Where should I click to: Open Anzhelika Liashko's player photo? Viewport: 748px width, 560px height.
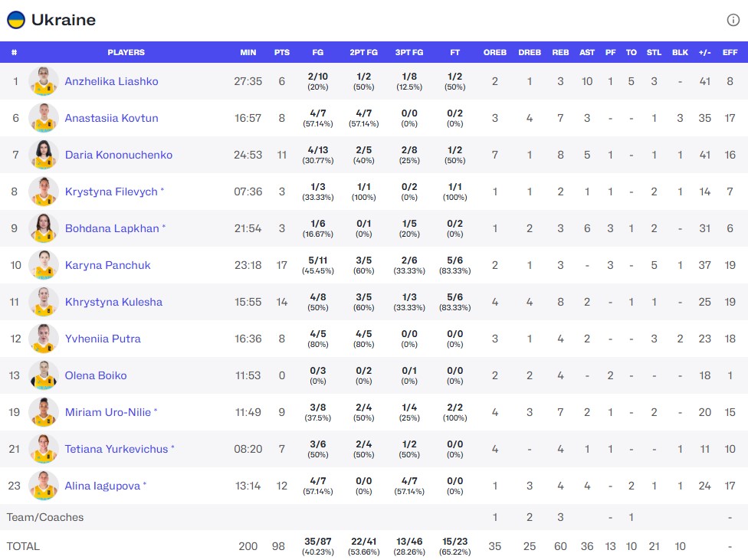pos(44,81)
